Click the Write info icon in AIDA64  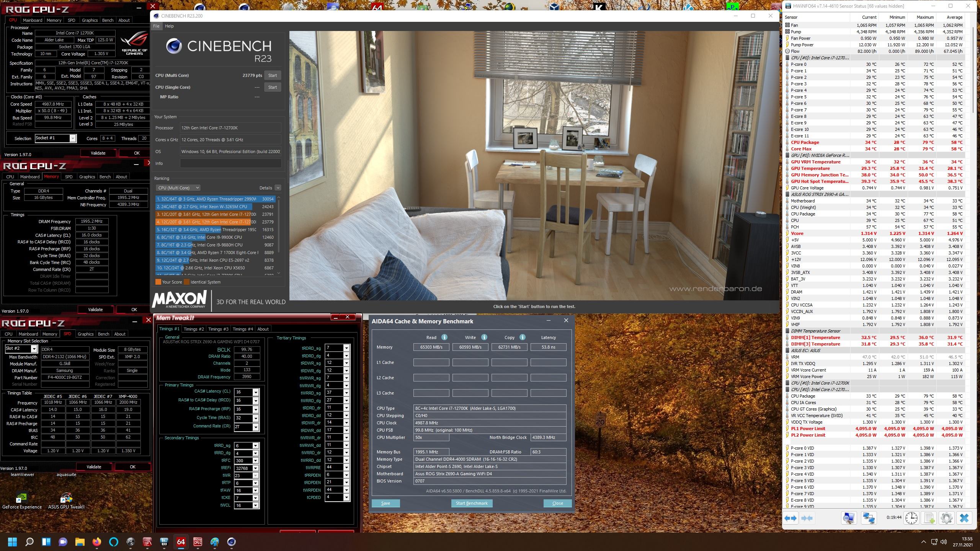coord(484,337)
